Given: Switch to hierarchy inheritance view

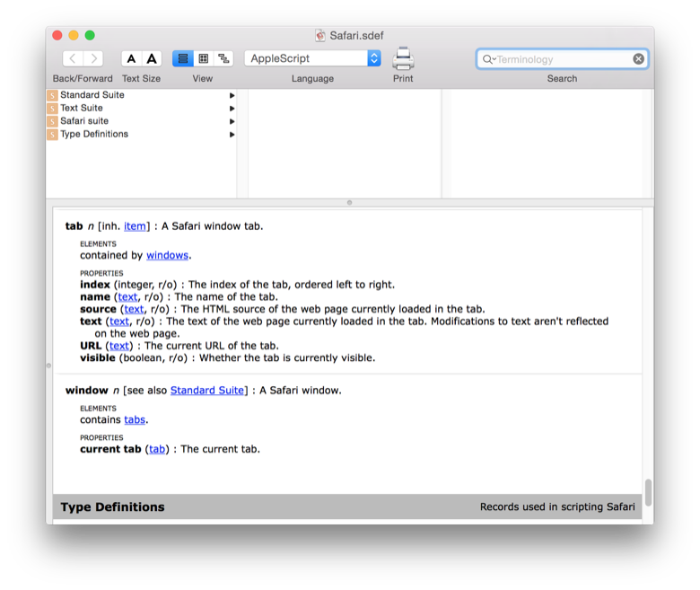Looking at the screenshot, I should pos(223,58).
